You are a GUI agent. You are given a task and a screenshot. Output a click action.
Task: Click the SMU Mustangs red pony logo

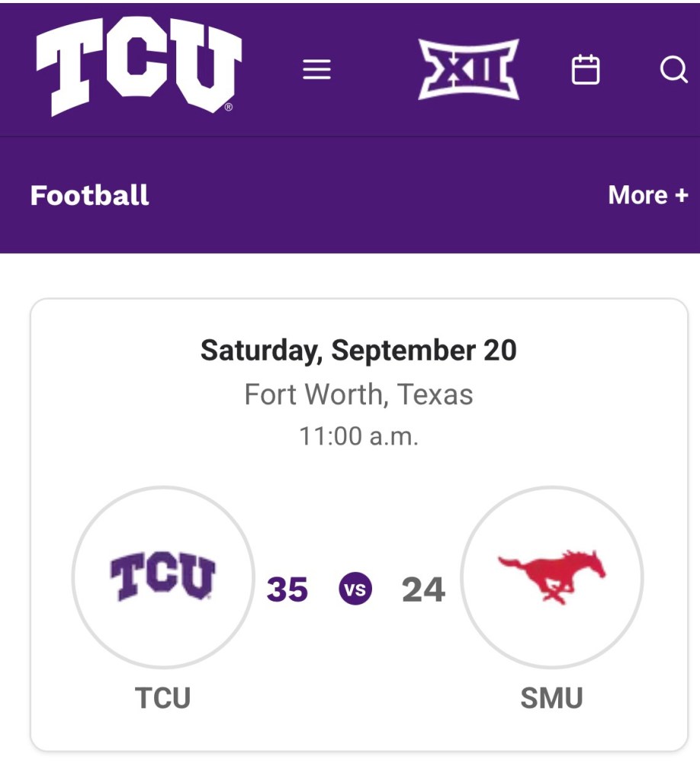(x=552, y=576)
